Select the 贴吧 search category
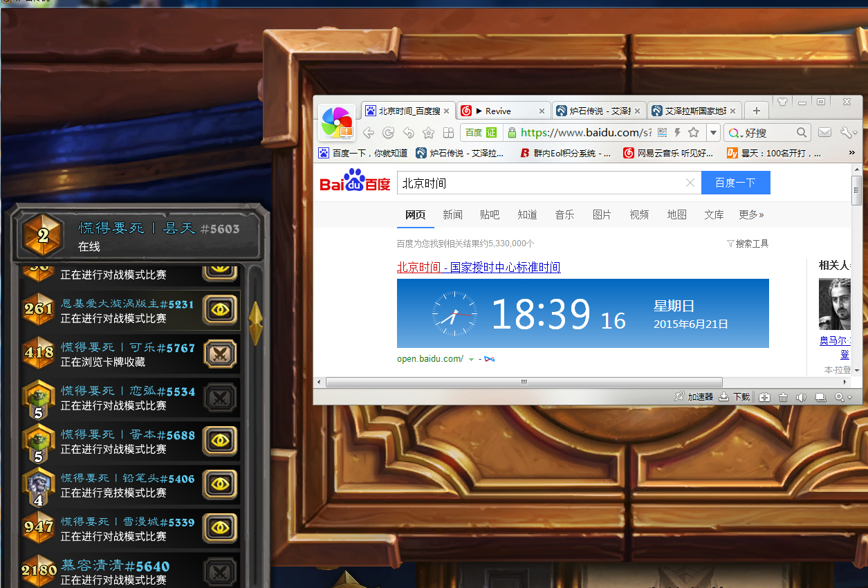The height and width of the screenshot is (588, 868). (x=490, y=214)
